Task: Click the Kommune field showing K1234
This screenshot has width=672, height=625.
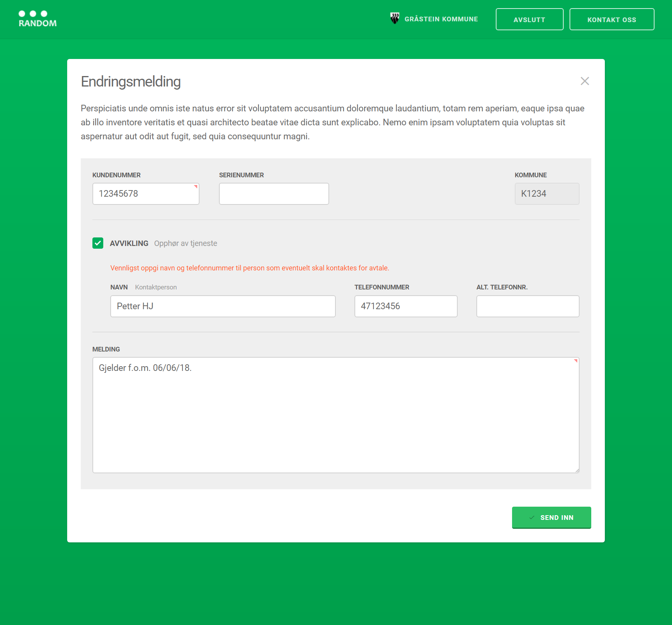Action: (547, 194)
